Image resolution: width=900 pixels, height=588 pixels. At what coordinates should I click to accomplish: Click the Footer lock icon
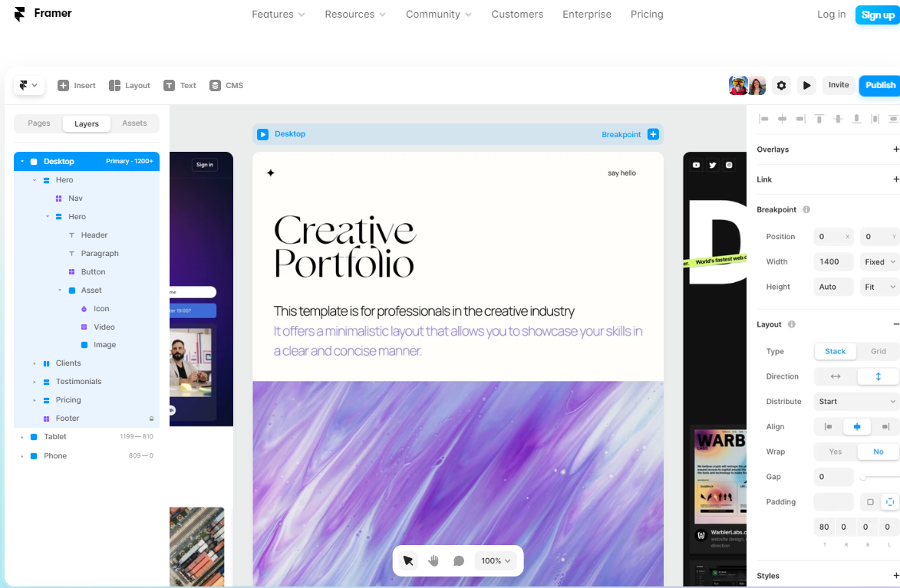pyautogui.click(x=151, y=419)
